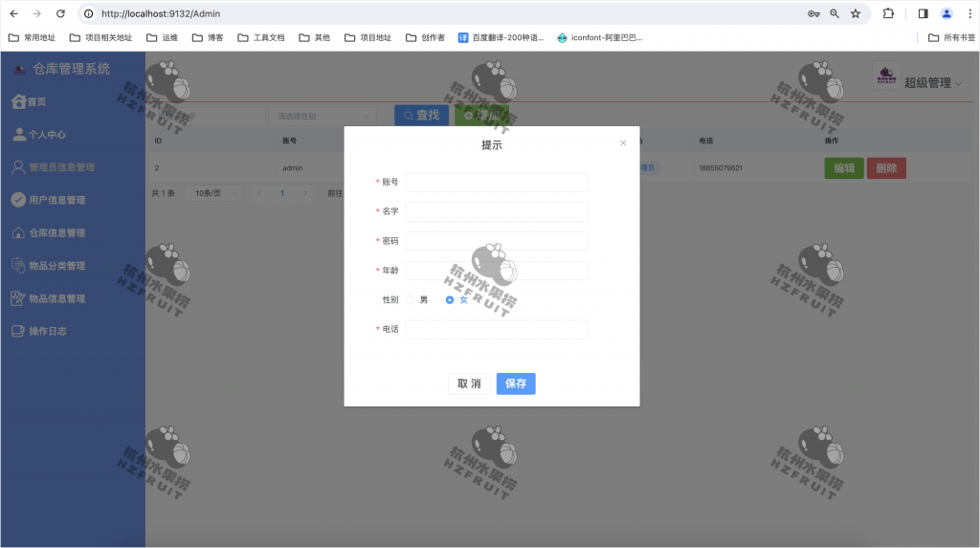This screenshot has width=980, height=548.
Task: Open the 项目相关地址 bookmark folder
Action: 100,37
